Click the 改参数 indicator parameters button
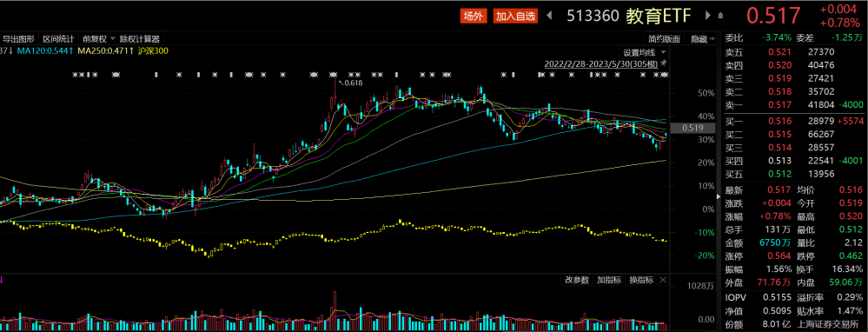 click(576, 280)
